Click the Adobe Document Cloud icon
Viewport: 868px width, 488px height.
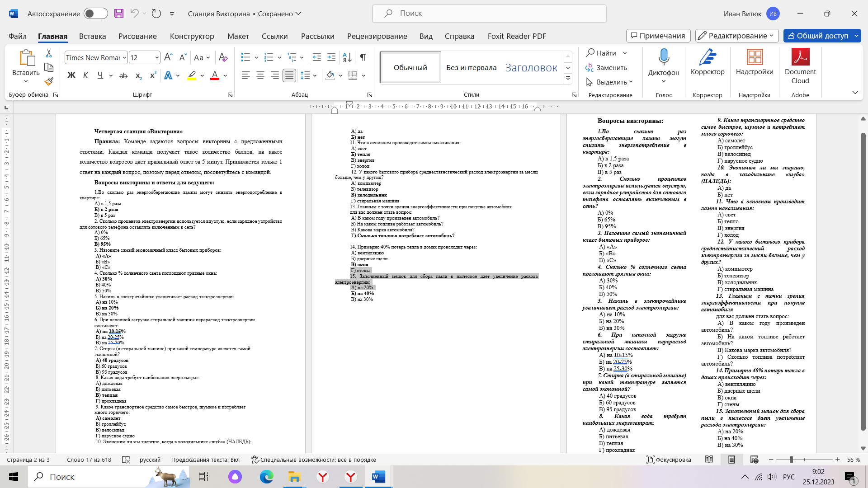pos(800,57)
